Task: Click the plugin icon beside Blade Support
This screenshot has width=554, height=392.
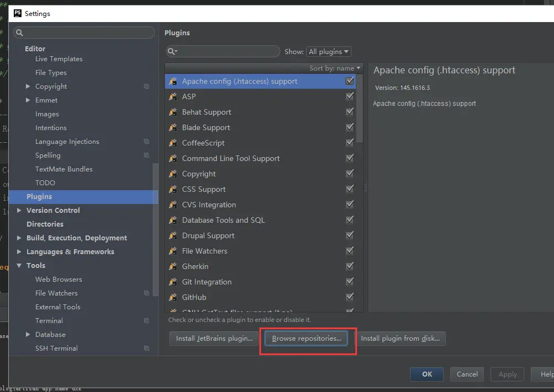Action: pyautogui.click(x=173, y=127)
